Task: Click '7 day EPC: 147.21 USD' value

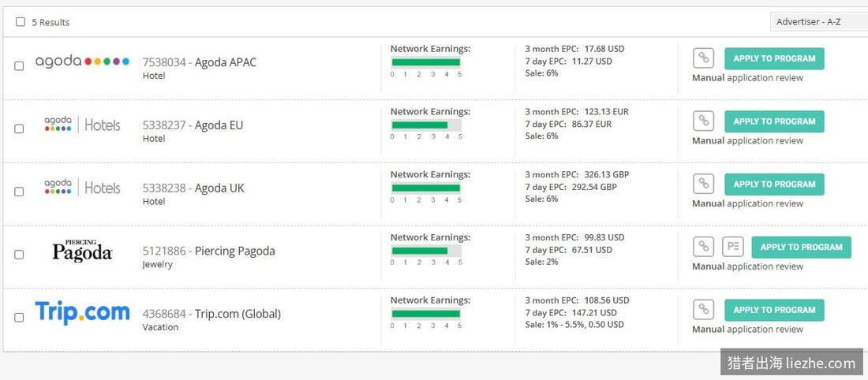Action: 571,313
